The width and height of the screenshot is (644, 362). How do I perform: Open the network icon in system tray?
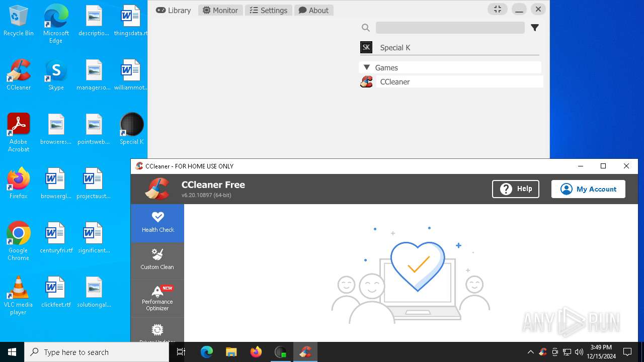point(567,352)
